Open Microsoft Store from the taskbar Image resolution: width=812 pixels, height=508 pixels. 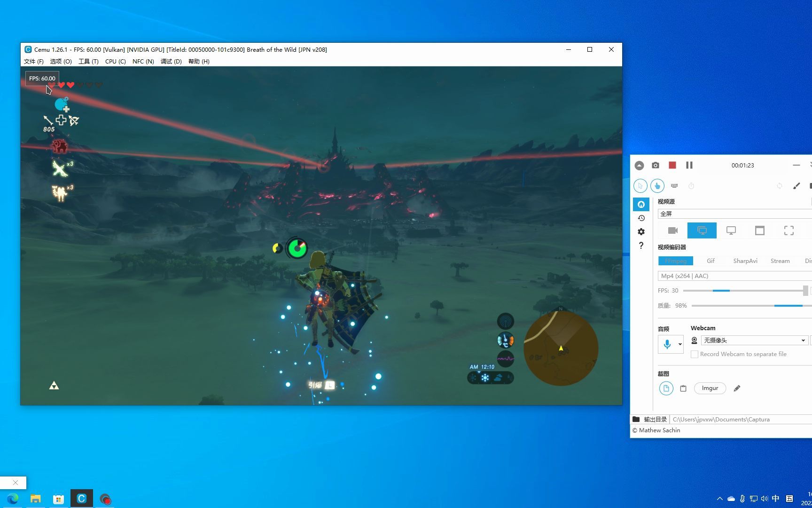(58, 499)
